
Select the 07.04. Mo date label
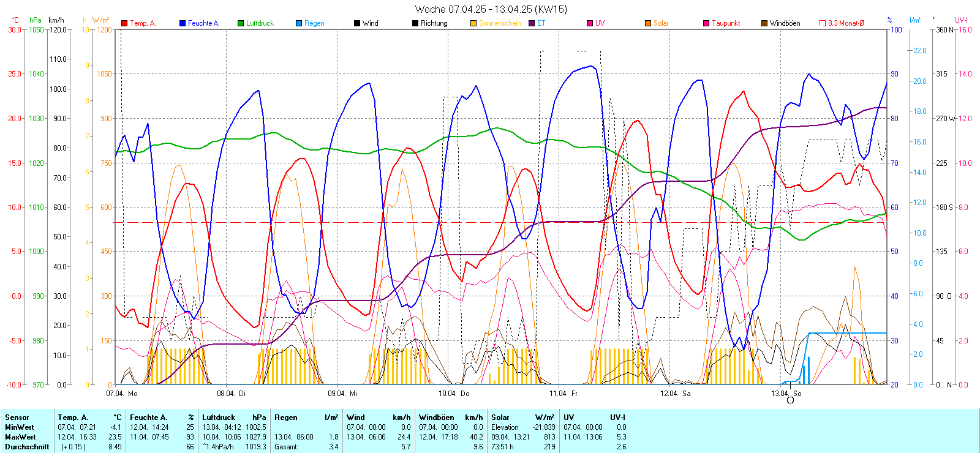tap(122, 394)
